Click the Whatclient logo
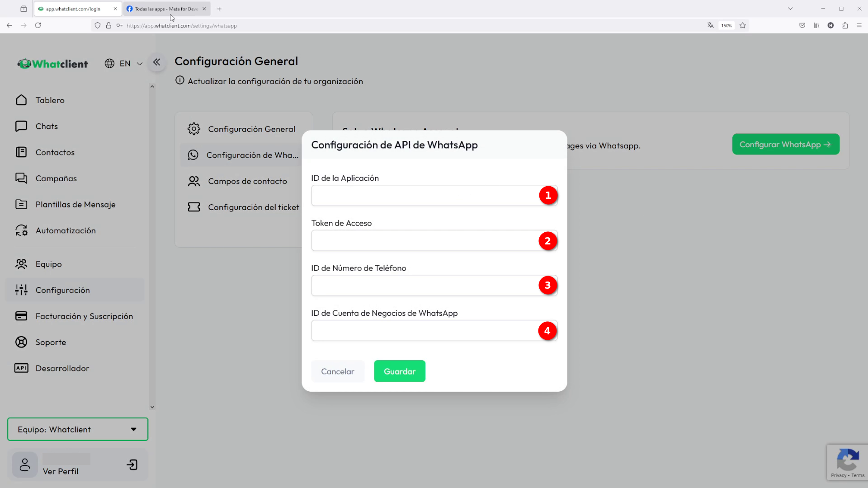 (x=52, y=64)
